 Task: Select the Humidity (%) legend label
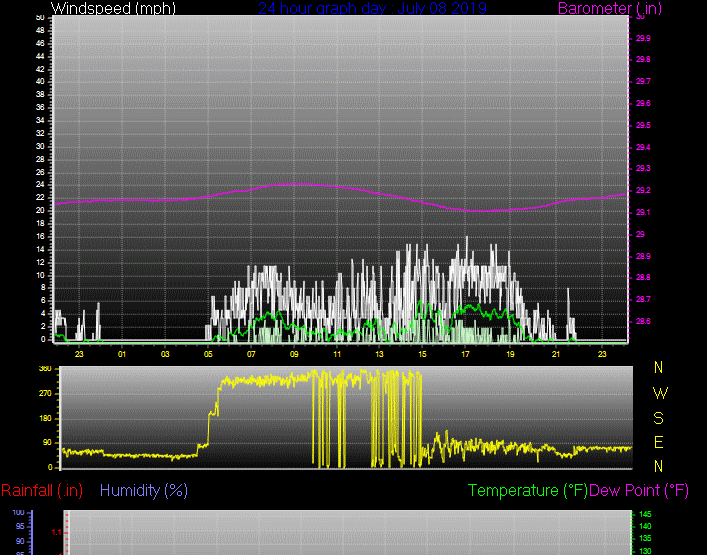144,491
